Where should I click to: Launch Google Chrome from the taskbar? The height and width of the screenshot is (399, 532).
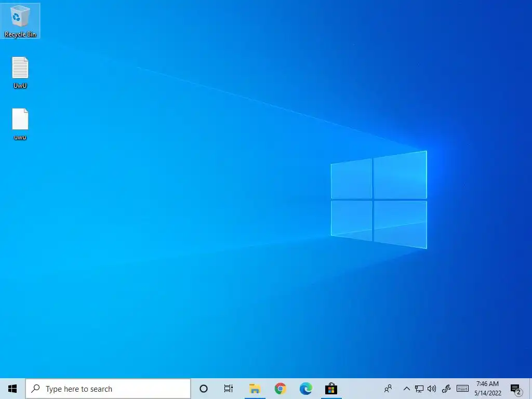(280, 389)
